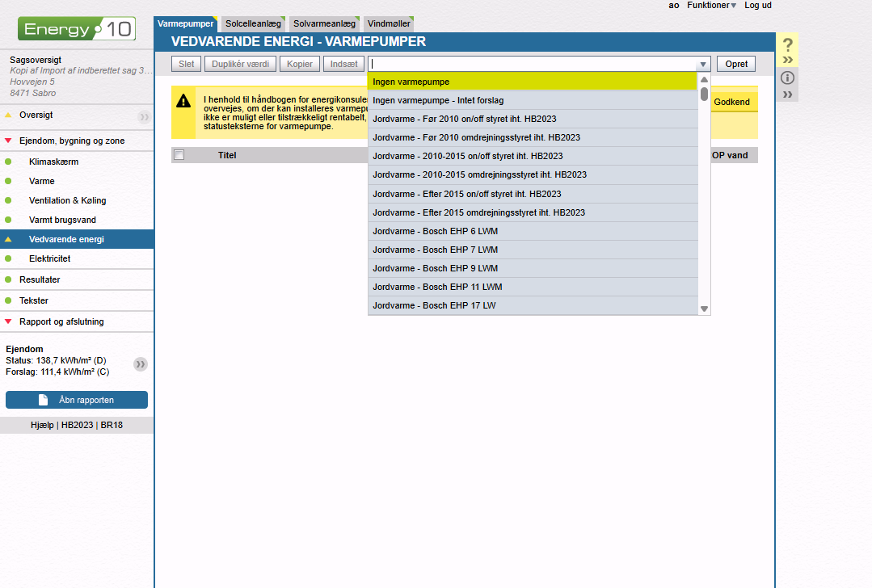Click the Åbn rapporten button
The image size is (872, 588).
point(77,400)
